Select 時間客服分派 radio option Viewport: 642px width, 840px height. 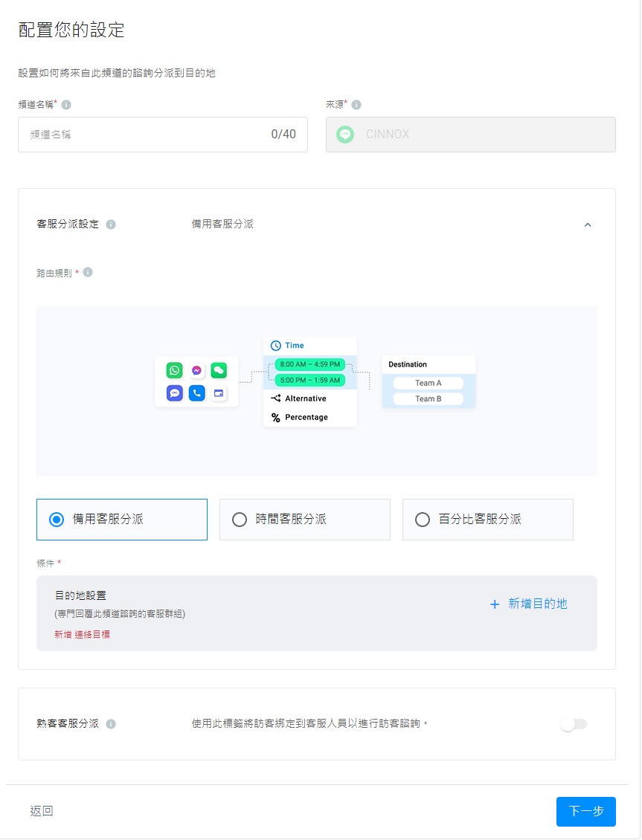[x=304, y=520]
